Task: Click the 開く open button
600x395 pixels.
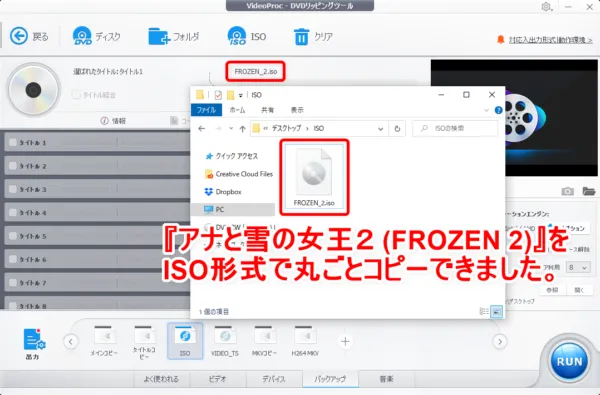Action: point(579,290)
